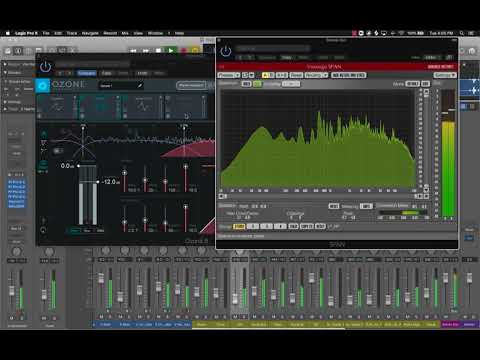Screen dimensions: 480x360
Task: Click the Hide button next to Spectrum in SPAN
Action: [246, 84]
